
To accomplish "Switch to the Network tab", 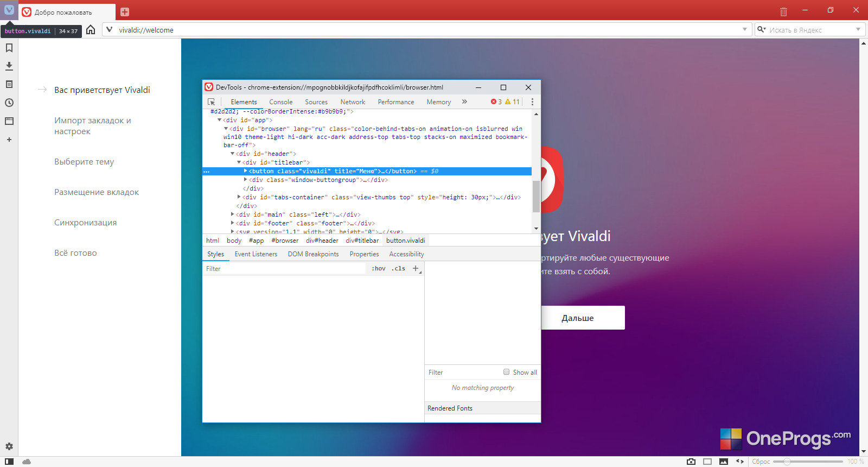I will tap(353, 102).
